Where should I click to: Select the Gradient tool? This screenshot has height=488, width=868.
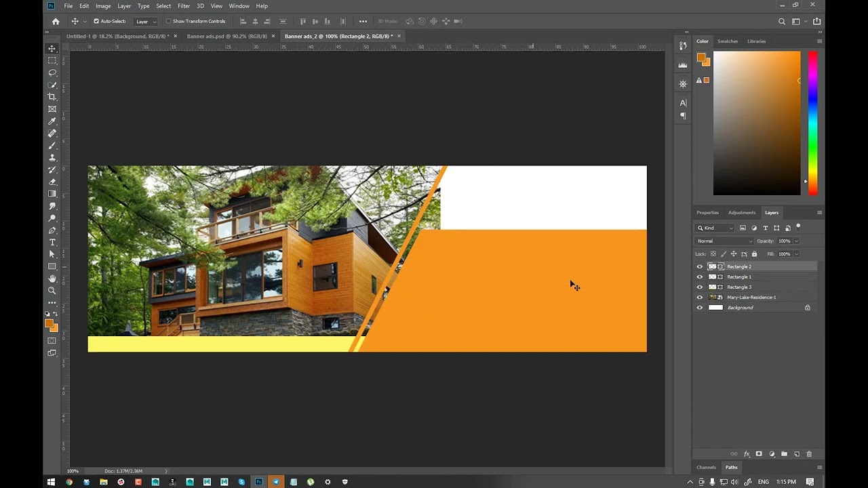[x=52, y=194]
